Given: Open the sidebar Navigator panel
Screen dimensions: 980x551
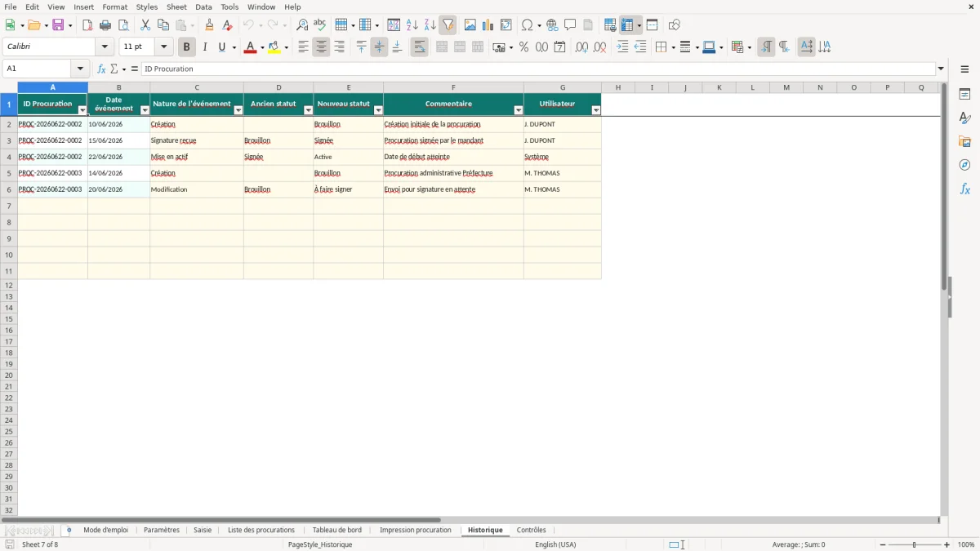Looking at the screenshot, I should point(964,165).
